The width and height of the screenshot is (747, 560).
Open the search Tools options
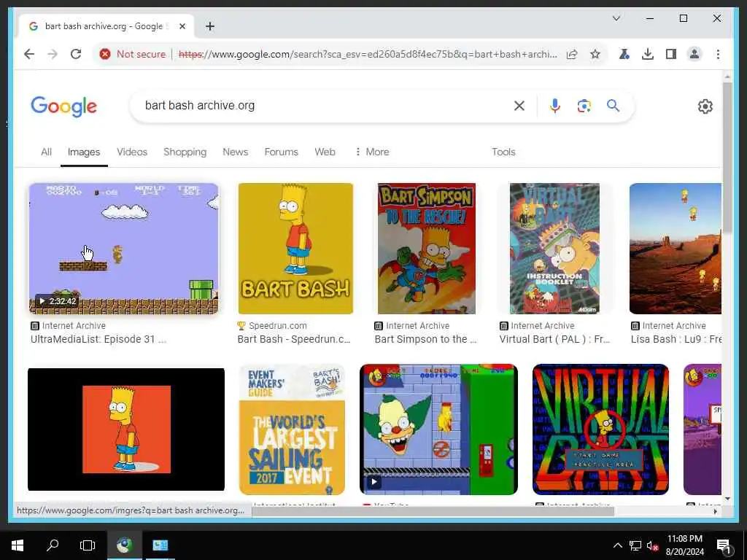click(x=503, y=152)
